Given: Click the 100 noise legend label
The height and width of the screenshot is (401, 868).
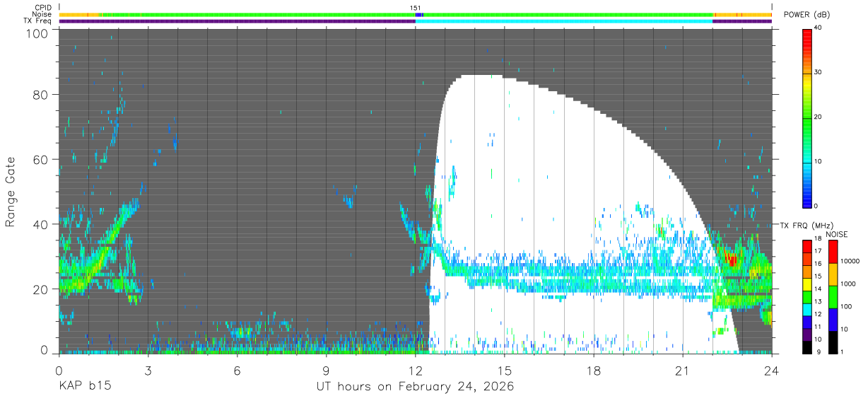Looking at the screenshot, I should click(848, 306).
